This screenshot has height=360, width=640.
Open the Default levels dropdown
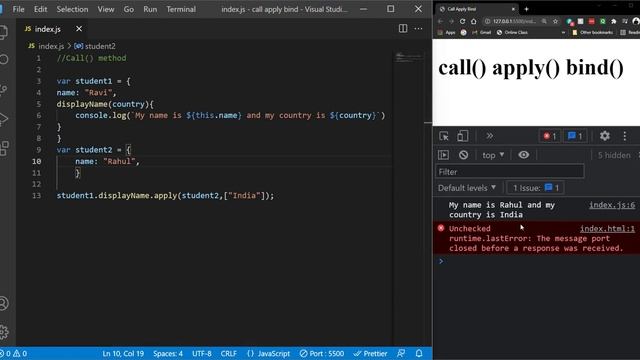[x=467, y=188]
